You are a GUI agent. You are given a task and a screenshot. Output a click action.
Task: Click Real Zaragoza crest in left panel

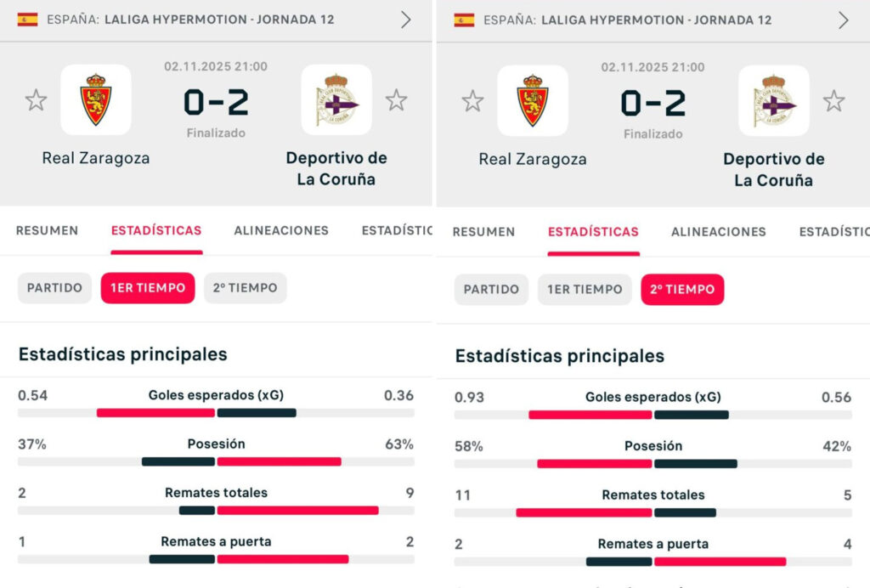coord(96,100)
